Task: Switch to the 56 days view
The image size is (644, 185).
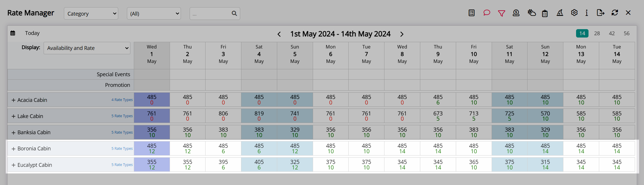Action: pos(627,33)
